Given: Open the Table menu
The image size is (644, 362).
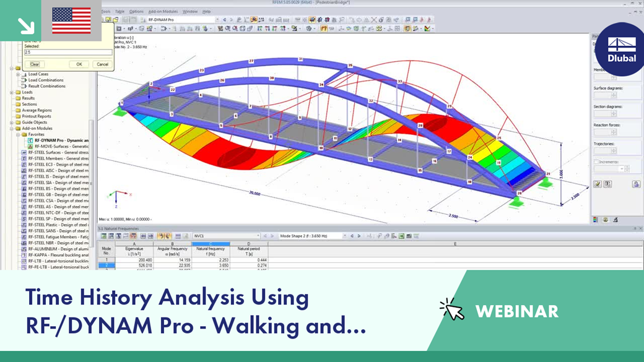Looking at the screenshot, I should 120,12.
